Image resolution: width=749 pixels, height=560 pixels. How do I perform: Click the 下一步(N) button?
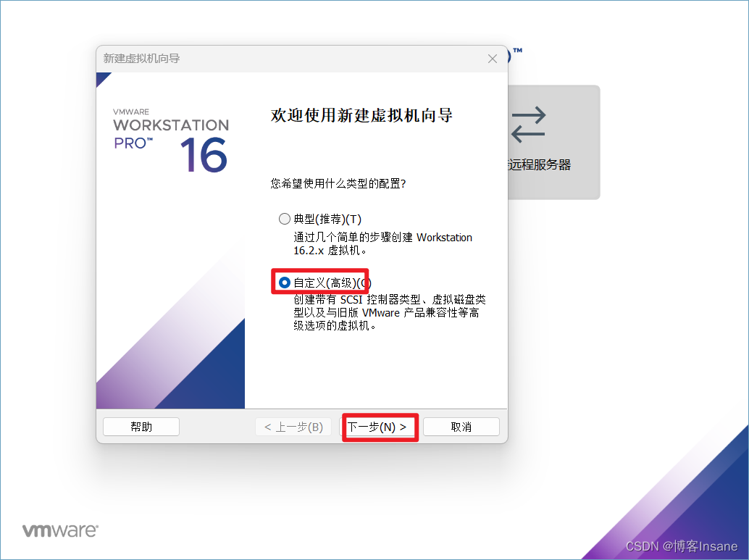tap(380, 427)
